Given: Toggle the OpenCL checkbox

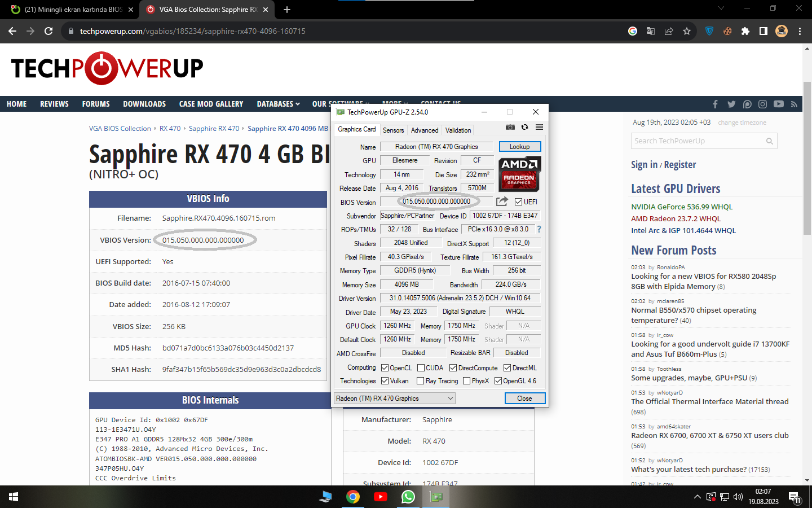Looking at the screenshot, I should pyautogui.click(x=385, y=368).
